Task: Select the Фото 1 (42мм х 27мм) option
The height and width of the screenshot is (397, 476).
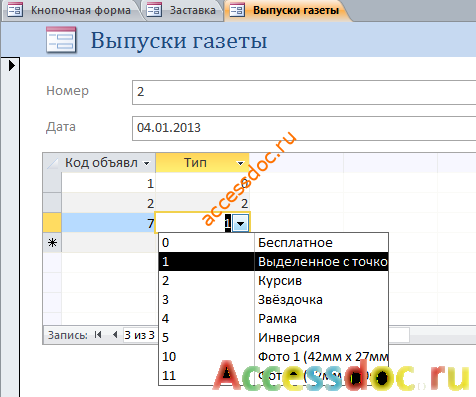Action: pos(273,356)
